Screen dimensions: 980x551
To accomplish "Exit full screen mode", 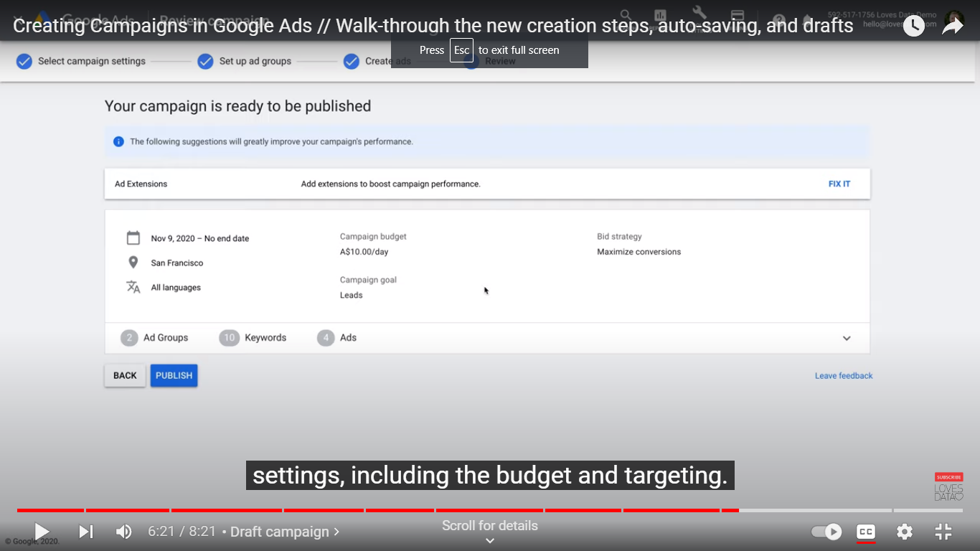I will tap(943, 532).
